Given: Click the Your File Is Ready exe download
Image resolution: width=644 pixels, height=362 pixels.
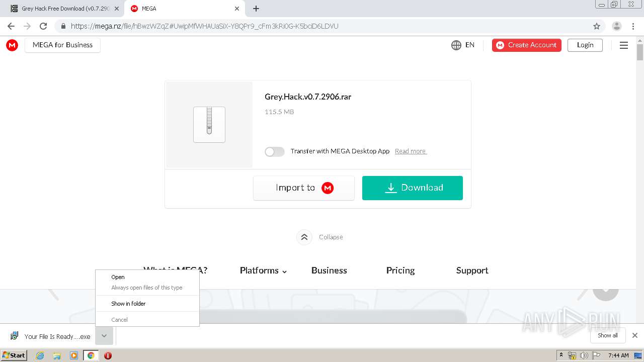Looking at the screenshot, I should [50, 336].
